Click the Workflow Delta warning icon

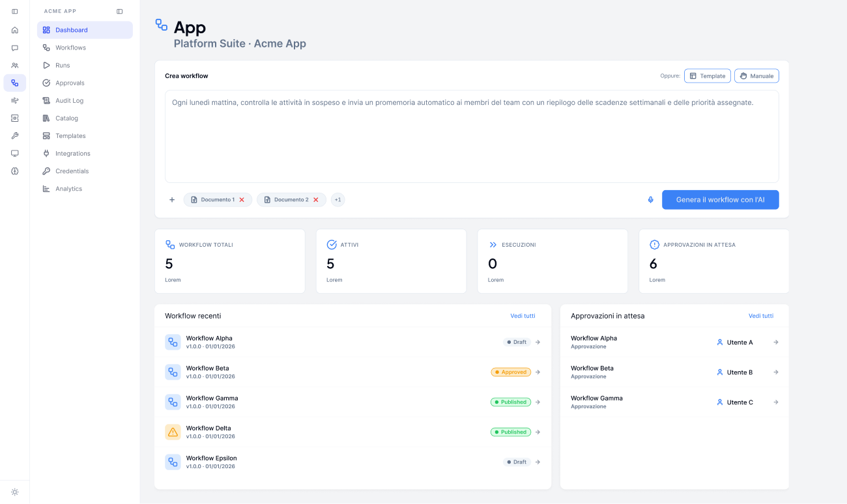(173, 432)
